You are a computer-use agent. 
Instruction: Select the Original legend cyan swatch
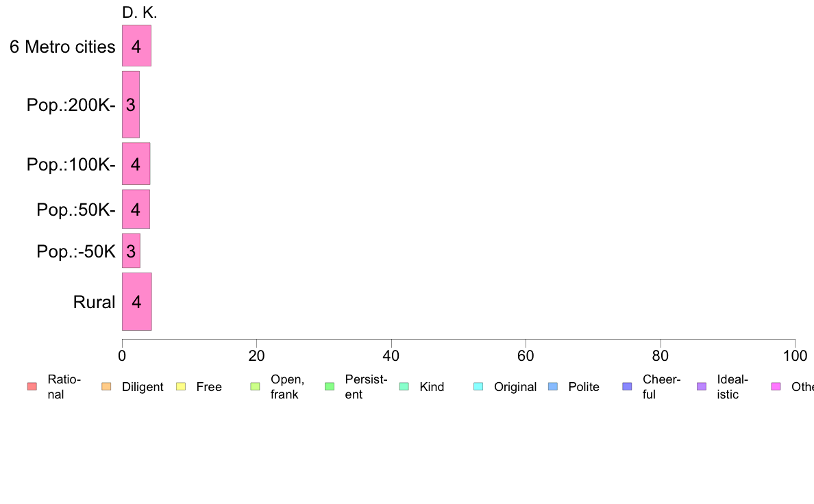point(479,387)
